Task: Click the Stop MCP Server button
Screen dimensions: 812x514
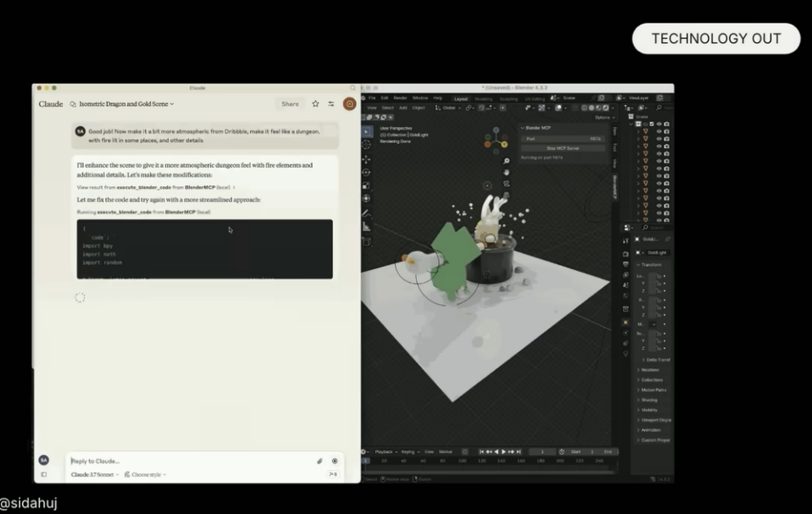Action: (x=563, y=148)
